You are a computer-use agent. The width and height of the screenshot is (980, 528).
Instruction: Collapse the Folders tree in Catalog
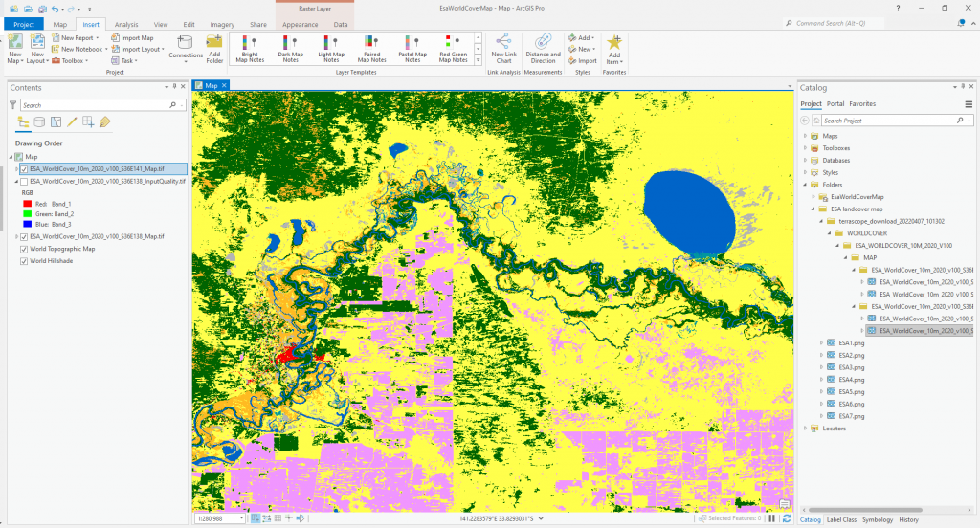tap(805, 185)
